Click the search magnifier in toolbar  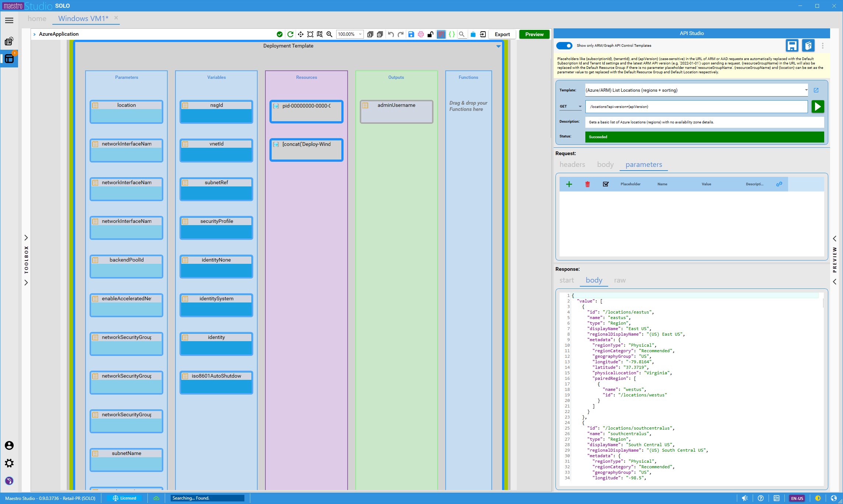(x=462, y=34)
